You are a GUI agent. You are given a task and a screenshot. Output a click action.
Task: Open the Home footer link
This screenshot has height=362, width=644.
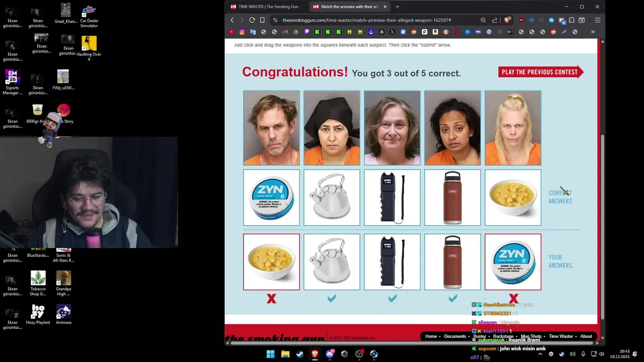point(431,336)
